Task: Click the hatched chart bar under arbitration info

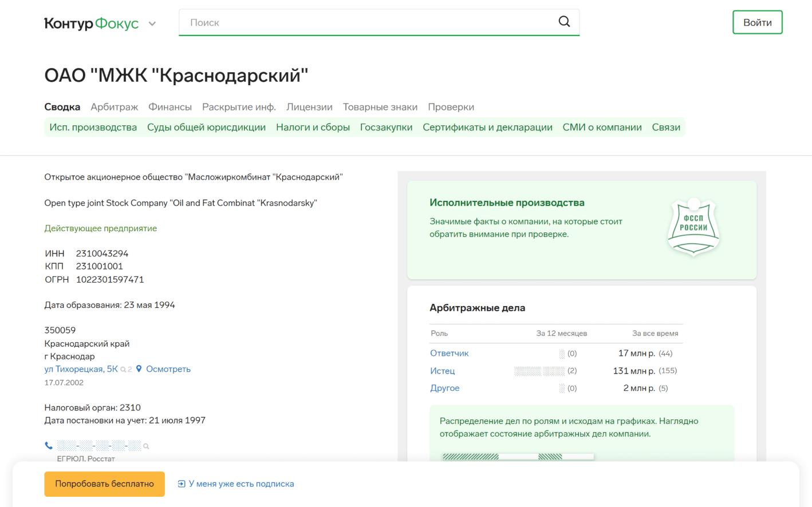Action: point(518,457)
